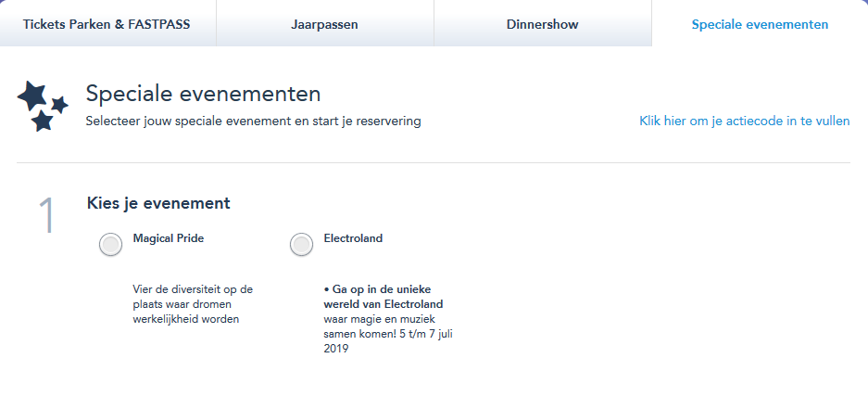
Task: Click the Magical Pride event label
Action: (169, 238)
